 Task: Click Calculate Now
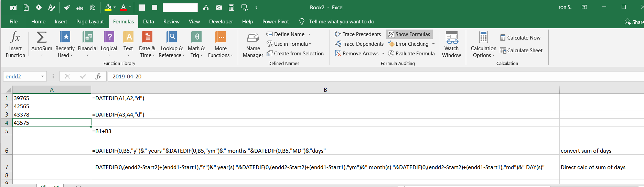tap(520, 37)
